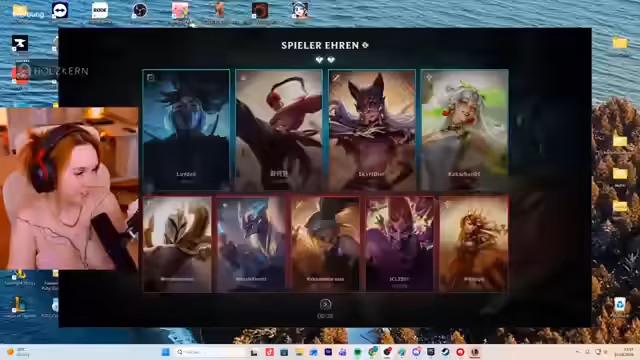Open the TikTok icon in taskbar
Screen dimensions: 640x360
click(270, 352)
